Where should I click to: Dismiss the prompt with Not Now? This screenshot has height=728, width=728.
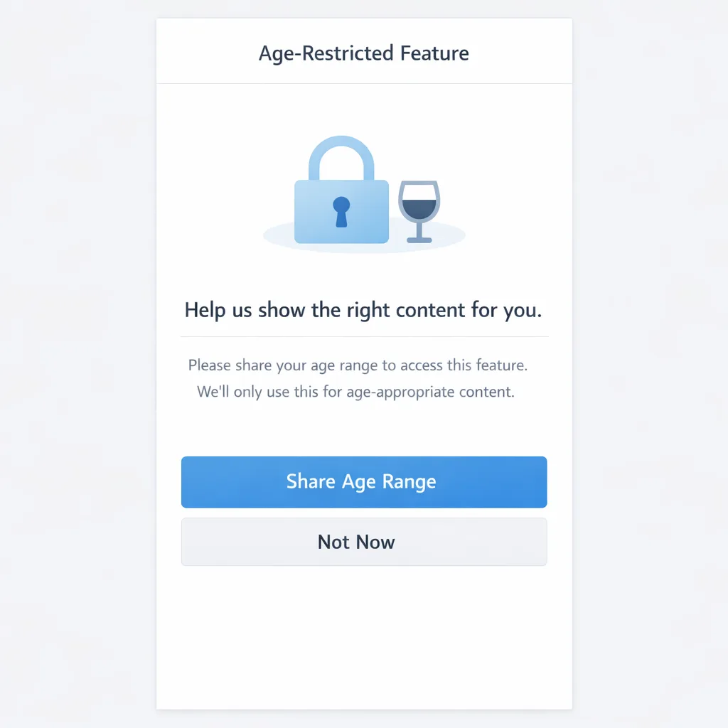[x=363, y=542]
